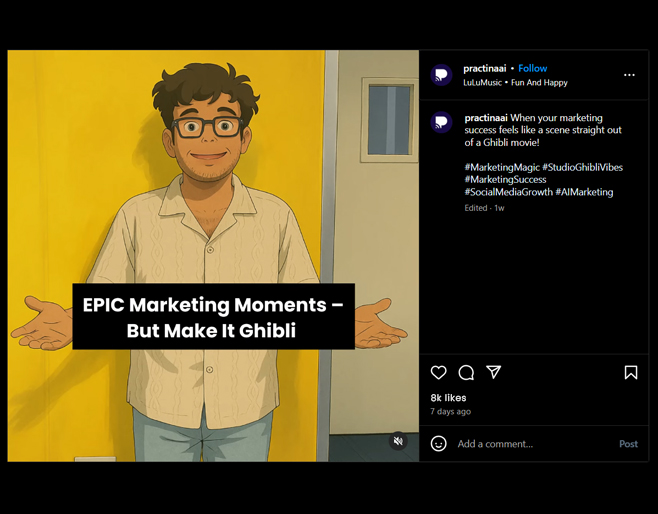Open the #SocialMediaGrowth hashtag

(x=508, y=192)
